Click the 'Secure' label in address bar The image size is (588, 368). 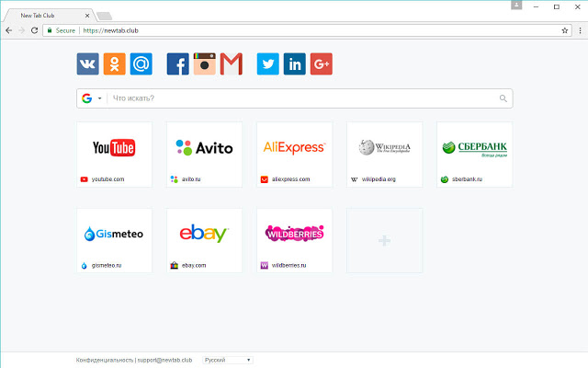click(65, 30)
